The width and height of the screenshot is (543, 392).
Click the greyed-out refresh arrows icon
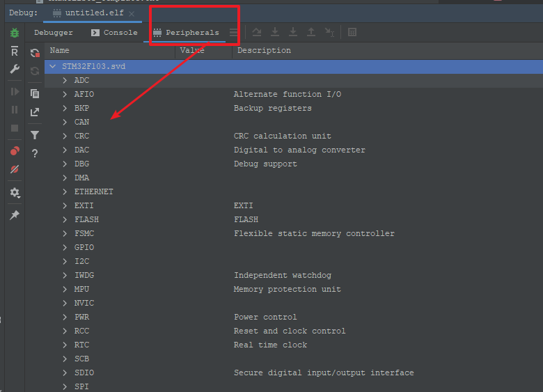point(35,71)
